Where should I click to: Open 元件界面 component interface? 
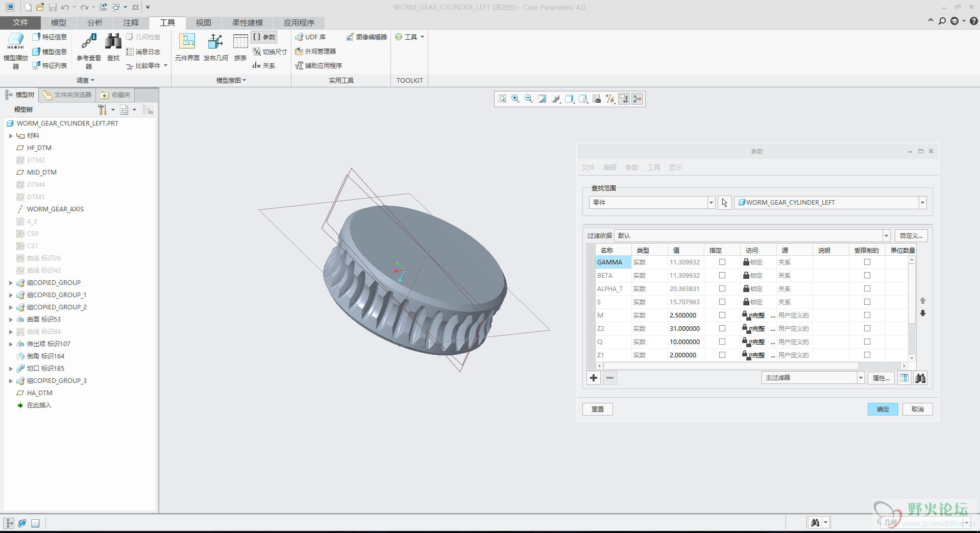coord(187,47)
